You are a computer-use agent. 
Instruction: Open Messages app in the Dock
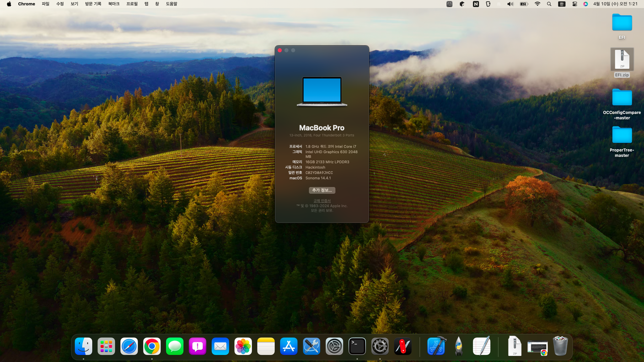(x=175, y=346)
